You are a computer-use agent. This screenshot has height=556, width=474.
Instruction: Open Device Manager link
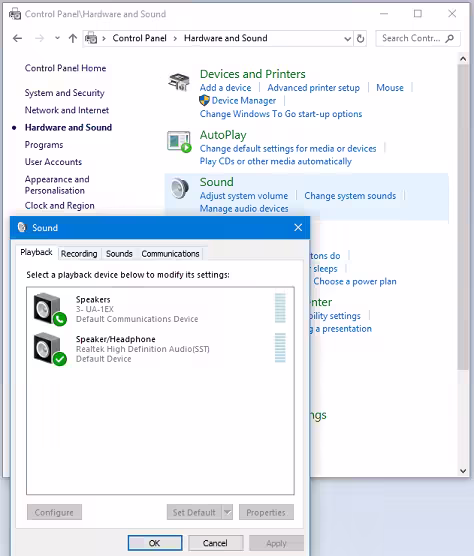[244, 101]
